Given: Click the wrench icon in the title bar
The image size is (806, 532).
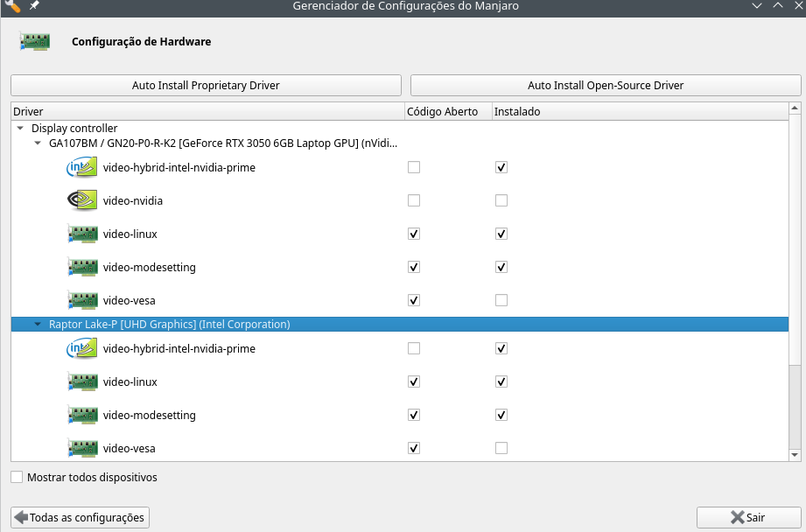Looking at the screenshot, I should 13,5.
